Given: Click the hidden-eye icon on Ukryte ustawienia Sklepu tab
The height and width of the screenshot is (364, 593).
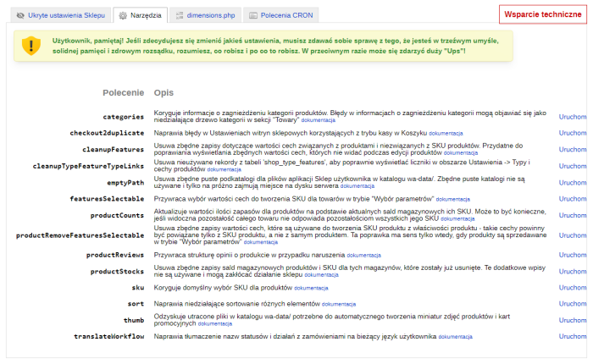Looking at the screenshot, I should [x=20, y=15].
